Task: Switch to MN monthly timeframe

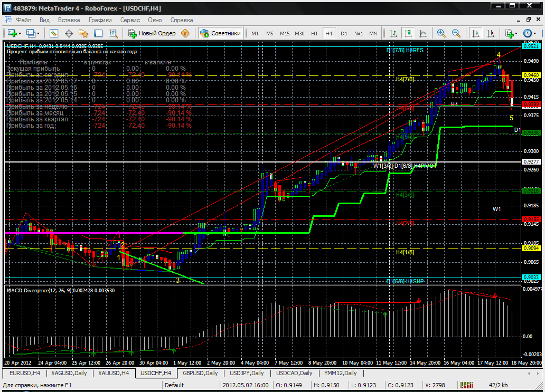Action: click(x=373, y=34)
